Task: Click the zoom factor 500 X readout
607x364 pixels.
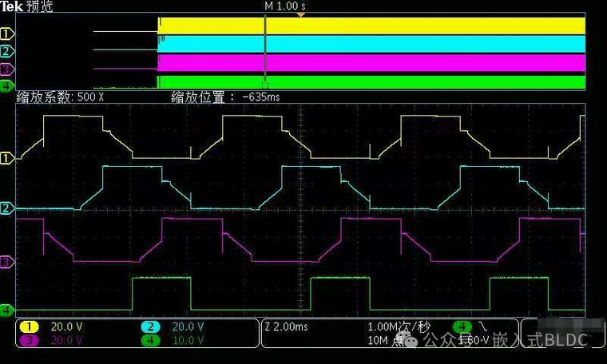Action: coord(61,97)
